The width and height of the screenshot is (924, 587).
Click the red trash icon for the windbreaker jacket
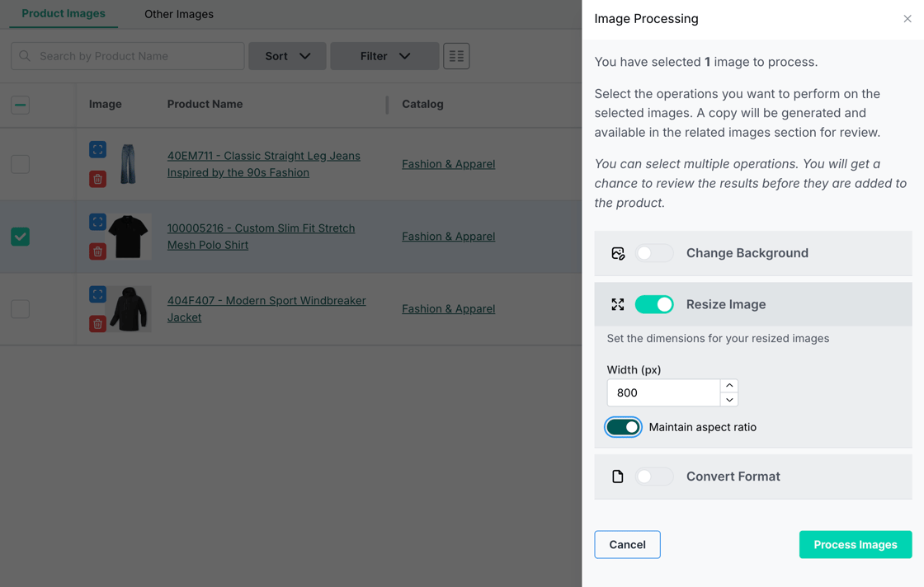click(x=97, y=324)
